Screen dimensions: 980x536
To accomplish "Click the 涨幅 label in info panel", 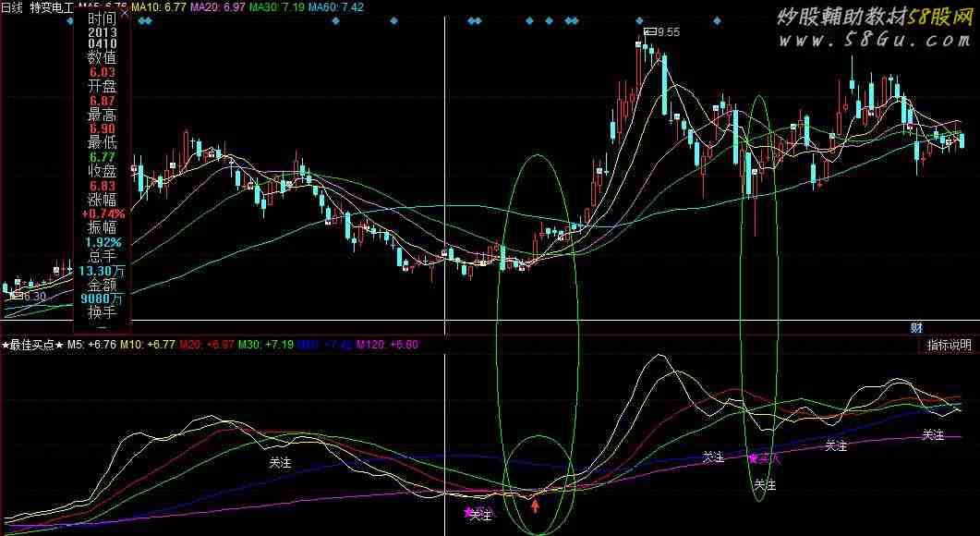I will pos(102,200).
